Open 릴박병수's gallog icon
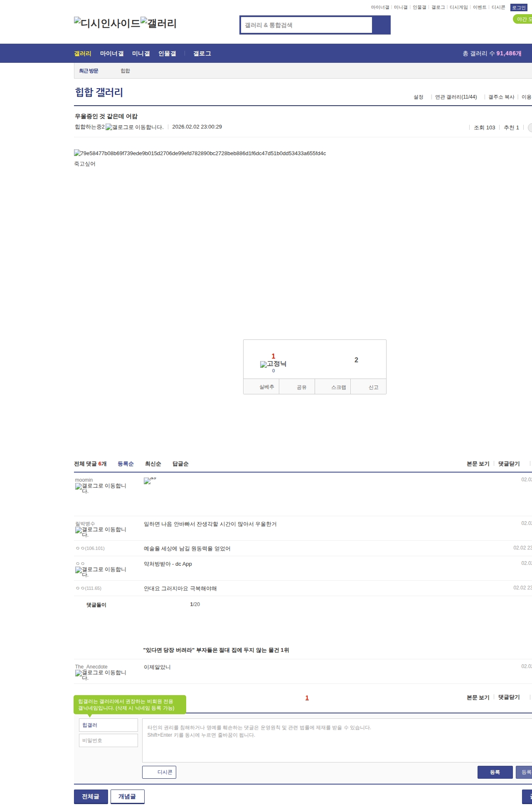This screenshot has height=807, width=532. tap(101, 532)
